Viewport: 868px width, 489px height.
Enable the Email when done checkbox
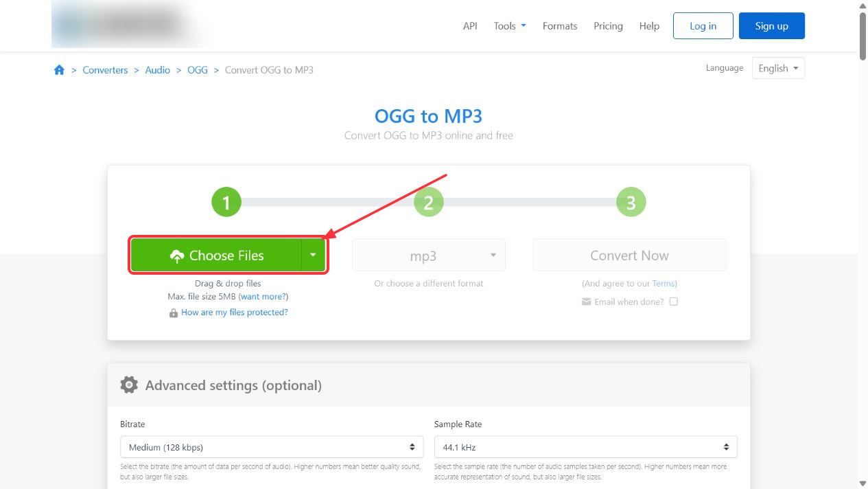pos(673,302)
